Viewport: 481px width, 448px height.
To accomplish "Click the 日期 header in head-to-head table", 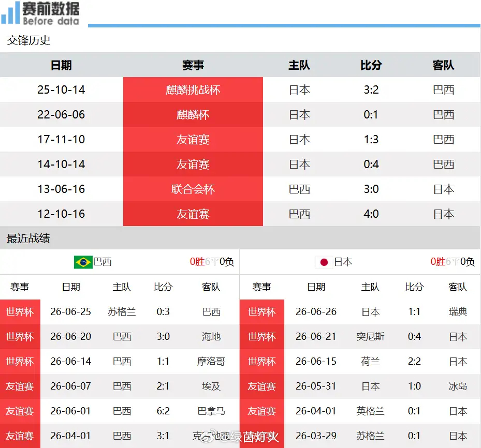I will [61, 65].
